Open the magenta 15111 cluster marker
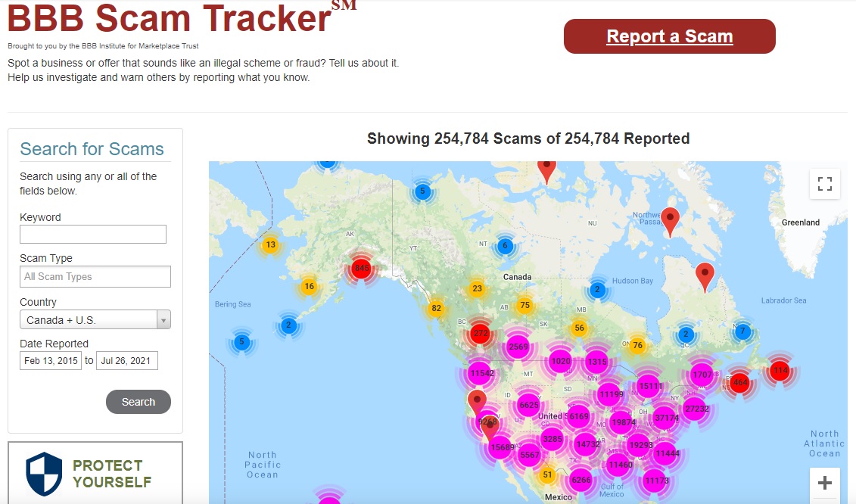The image size is (856, 504). tap(650, 386)
